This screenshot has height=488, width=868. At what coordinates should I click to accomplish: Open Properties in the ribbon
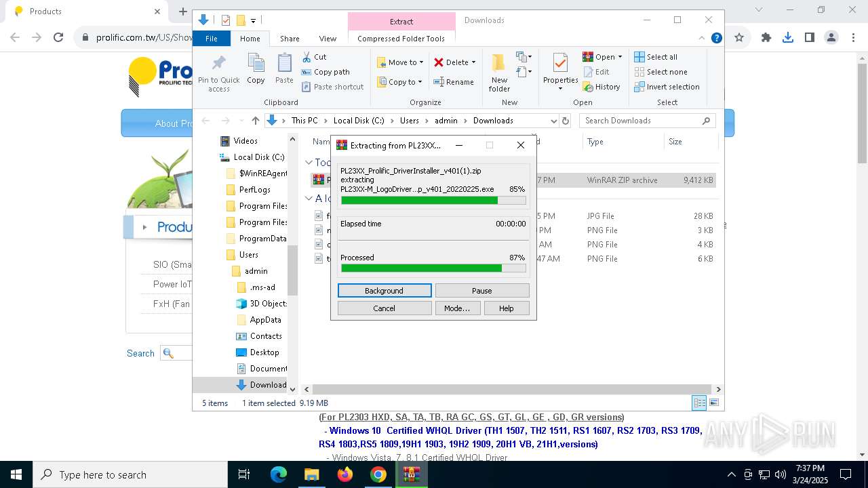(560, 72)
